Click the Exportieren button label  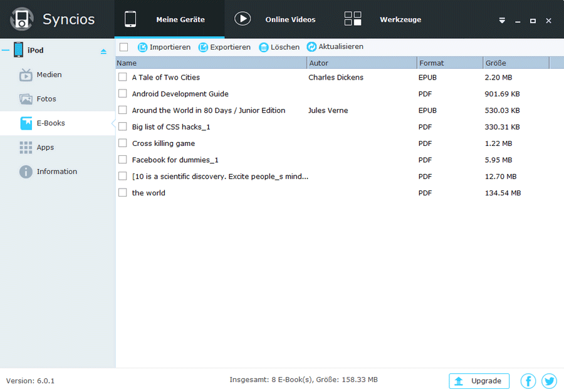click(x=230, y=47)
